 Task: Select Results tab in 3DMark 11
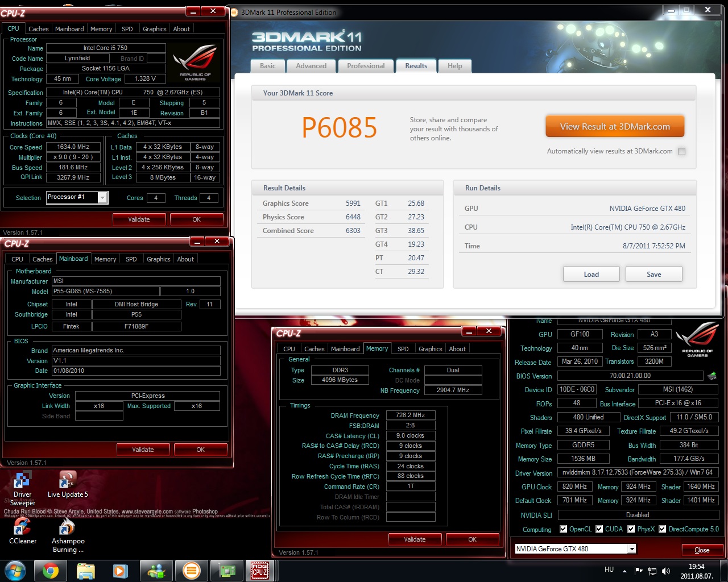(x=416, y=66)
